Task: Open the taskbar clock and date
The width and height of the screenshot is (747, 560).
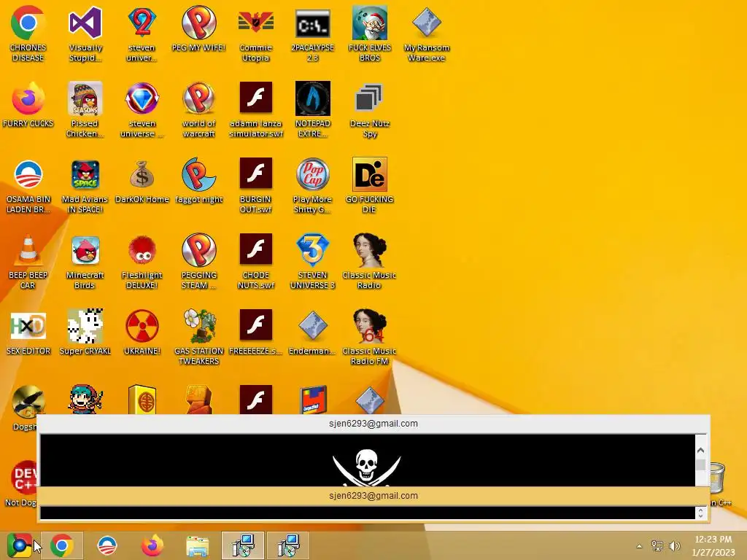Action: [x=713, y=545]
